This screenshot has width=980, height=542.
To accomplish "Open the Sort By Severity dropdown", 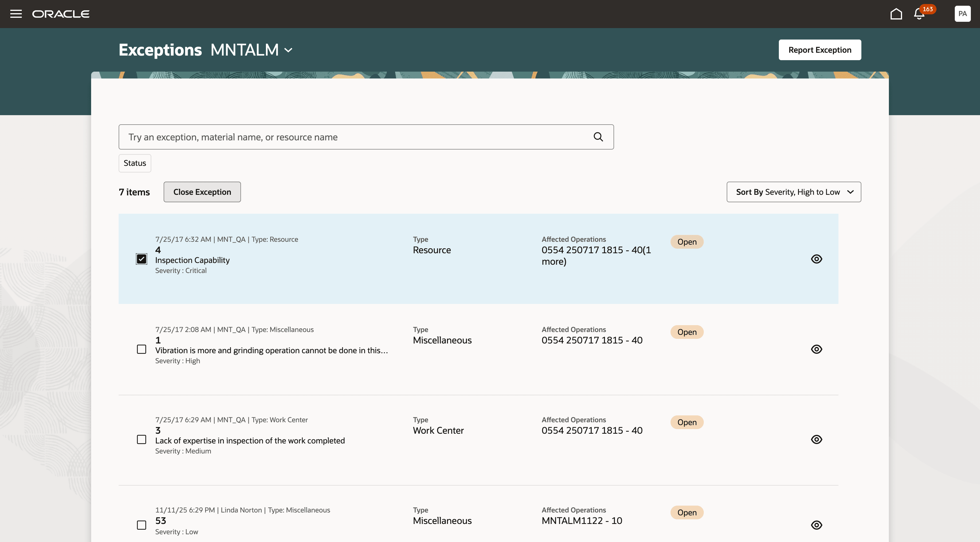I will 793,192.
